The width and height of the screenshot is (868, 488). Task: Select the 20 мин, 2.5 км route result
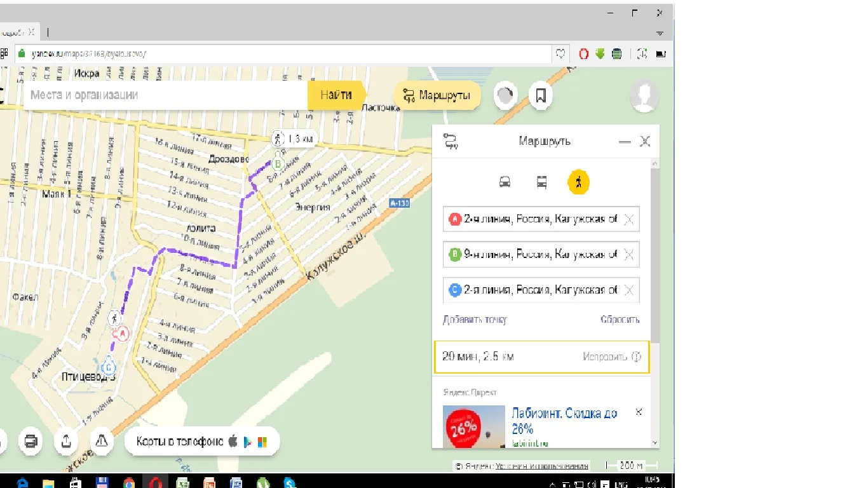pos(541,357)
